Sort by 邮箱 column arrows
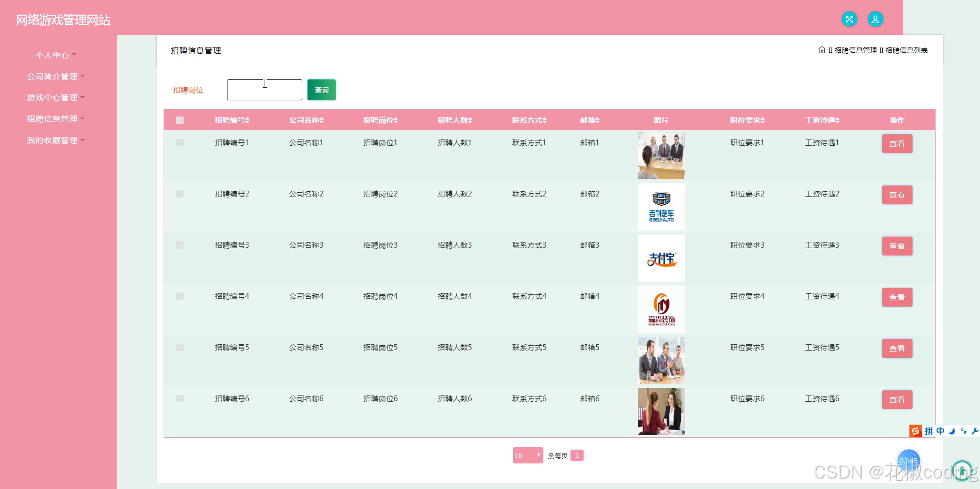The height and width of the screenshot is (489, 980). pos(597,120)
